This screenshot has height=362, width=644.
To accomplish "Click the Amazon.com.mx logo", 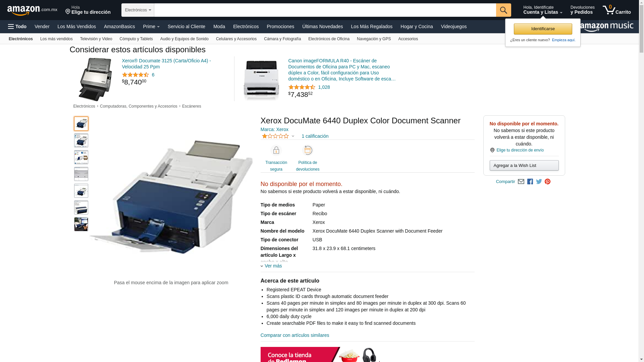I will coord(32,10).
